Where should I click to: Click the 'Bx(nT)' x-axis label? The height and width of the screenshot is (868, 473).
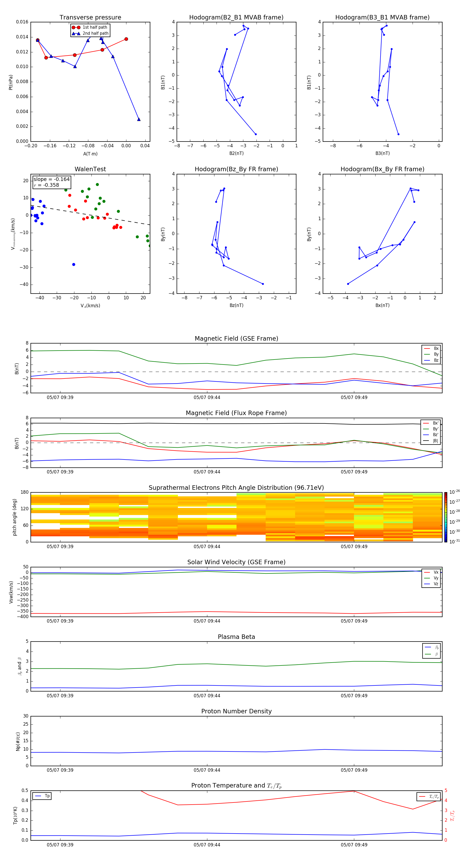382,305
